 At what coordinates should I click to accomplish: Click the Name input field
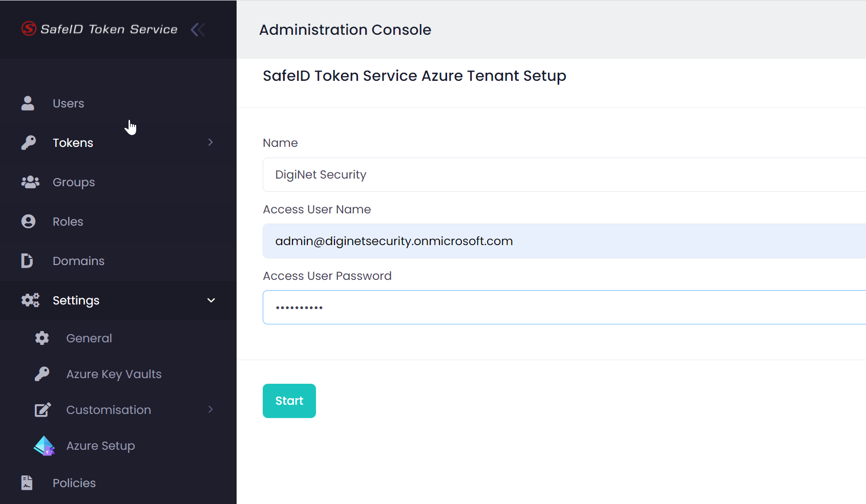point(563,175)
